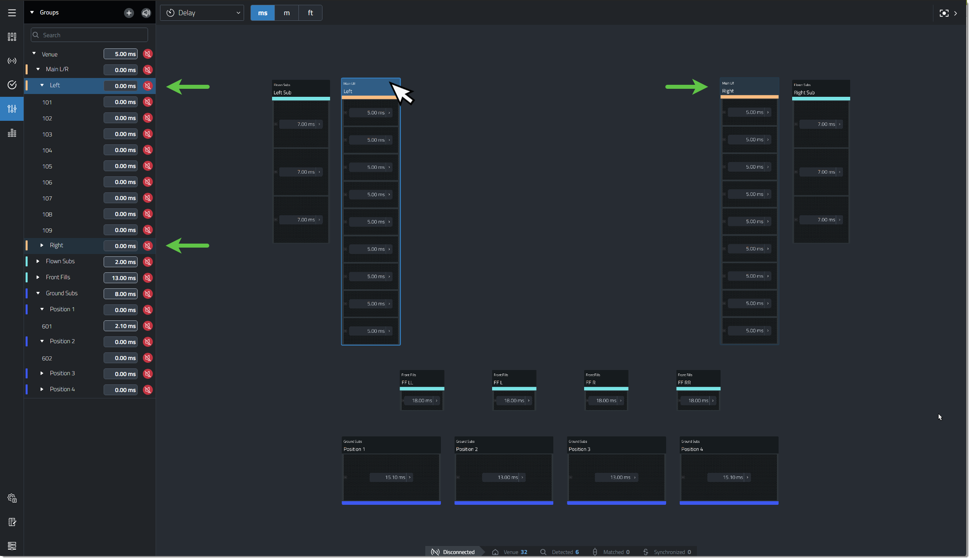Select the Position 2 ground subs block
The image size is (971, 560).
tap(504, 470)
